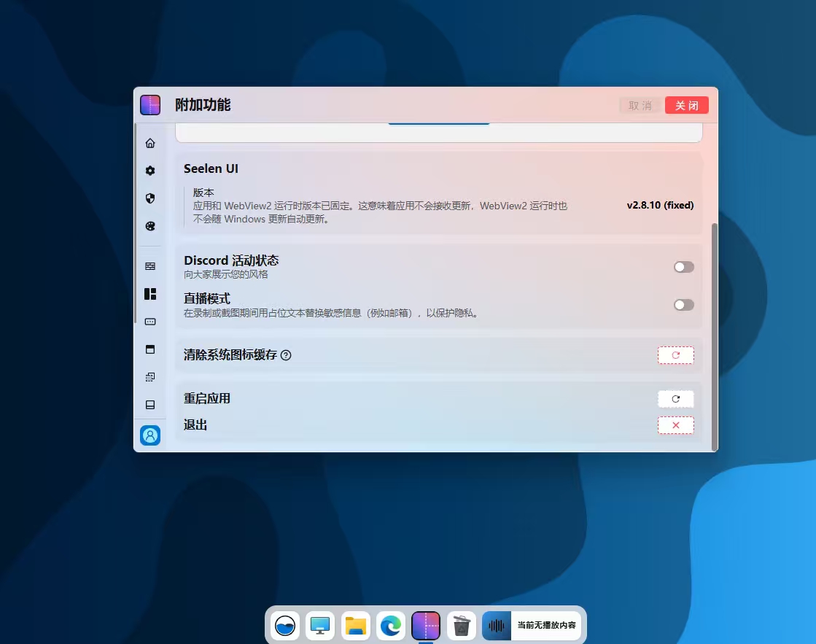Click the 清除系统图标缓存 refresh button
Viewport: 816px width, 644px height.
675,355
